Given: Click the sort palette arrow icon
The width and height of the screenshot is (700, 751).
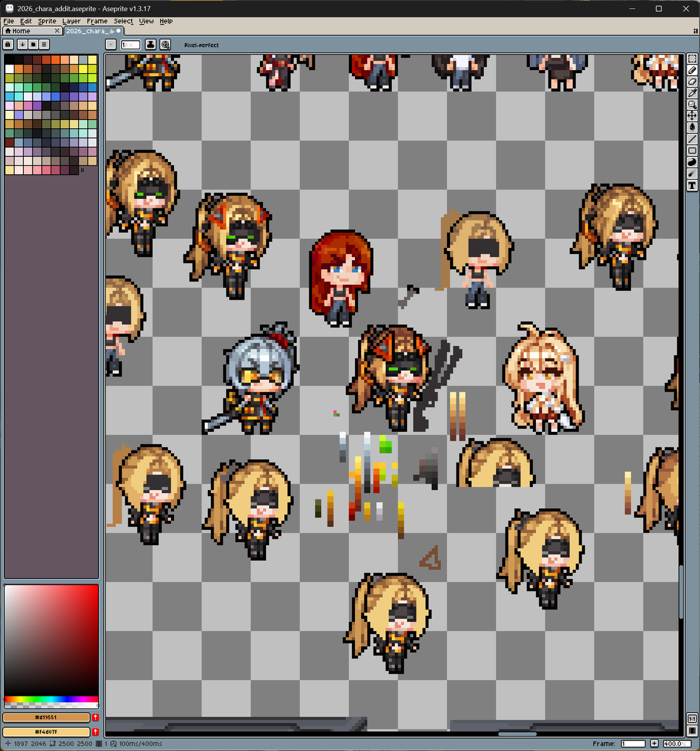Looking at the screenshot, I should 22,44.
